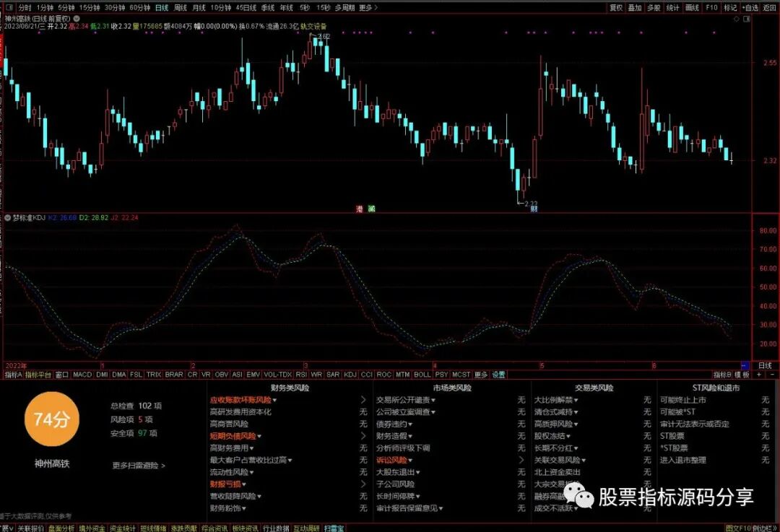Image resolution: width=780 pixels, height=532 pixels.
Task: Click the window icon beside the diamond icon
Action: click(x=747, y=19)
